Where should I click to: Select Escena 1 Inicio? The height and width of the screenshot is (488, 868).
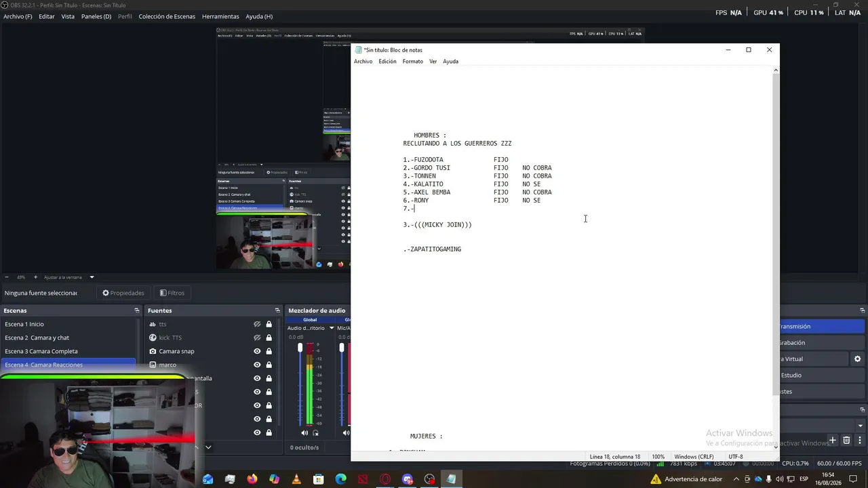(68, 324)
